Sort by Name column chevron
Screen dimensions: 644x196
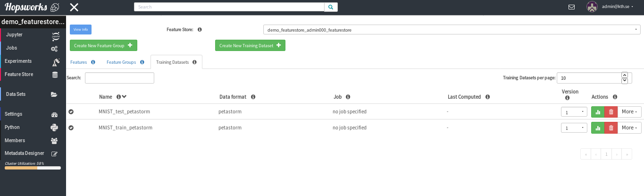tap(124, 97)
